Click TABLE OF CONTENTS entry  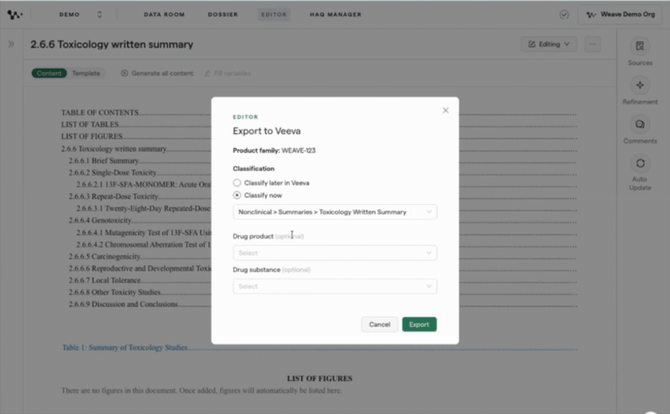click(100, 112)
